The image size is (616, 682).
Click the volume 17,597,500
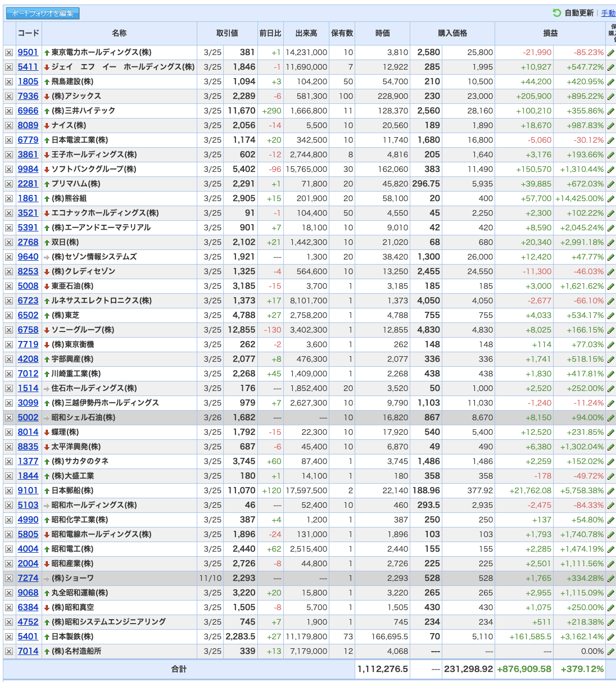[306, 490]
